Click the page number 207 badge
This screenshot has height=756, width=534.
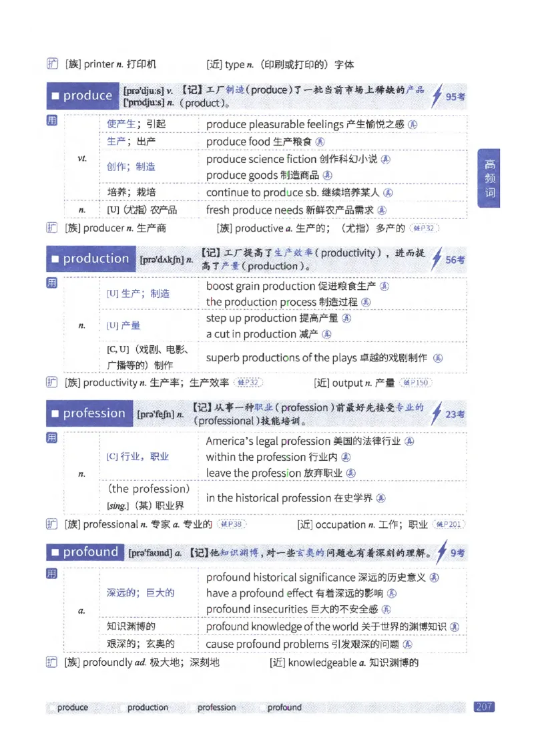click(485, 707)
